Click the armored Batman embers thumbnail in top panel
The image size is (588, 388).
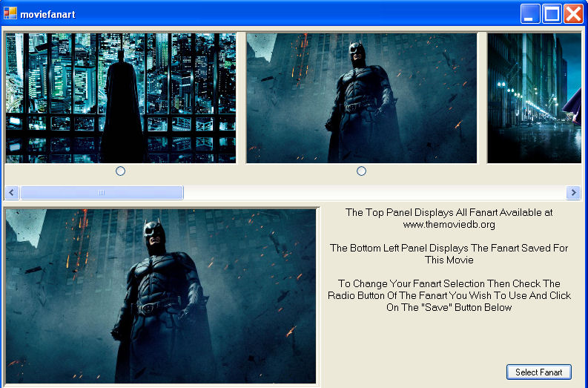[362, 98]
